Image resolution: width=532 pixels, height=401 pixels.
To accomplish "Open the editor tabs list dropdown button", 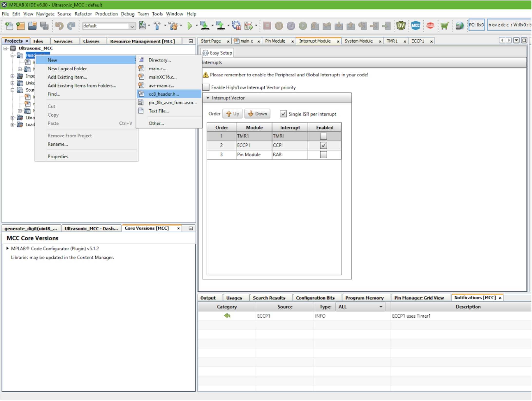I will 516,40.
